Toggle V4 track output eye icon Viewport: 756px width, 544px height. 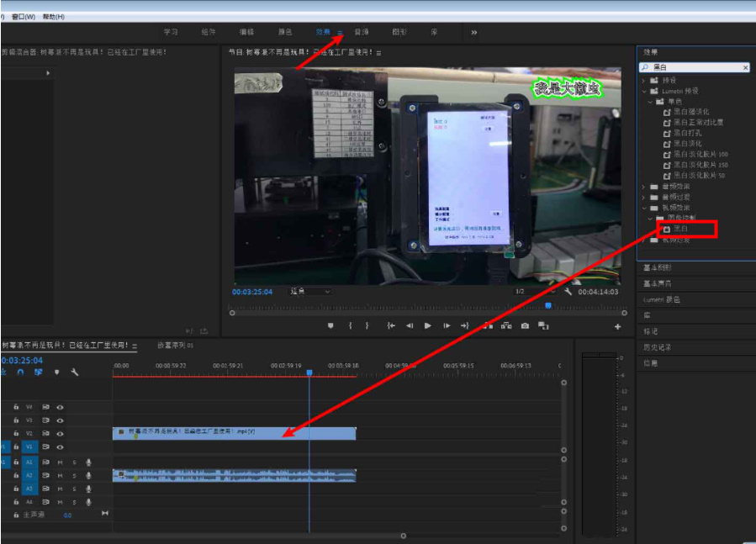[60, 407]
